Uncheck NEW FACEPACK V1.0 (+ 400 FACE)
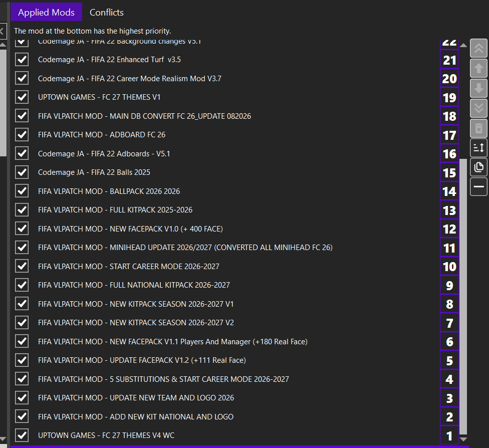 click(x=22, y=229)
